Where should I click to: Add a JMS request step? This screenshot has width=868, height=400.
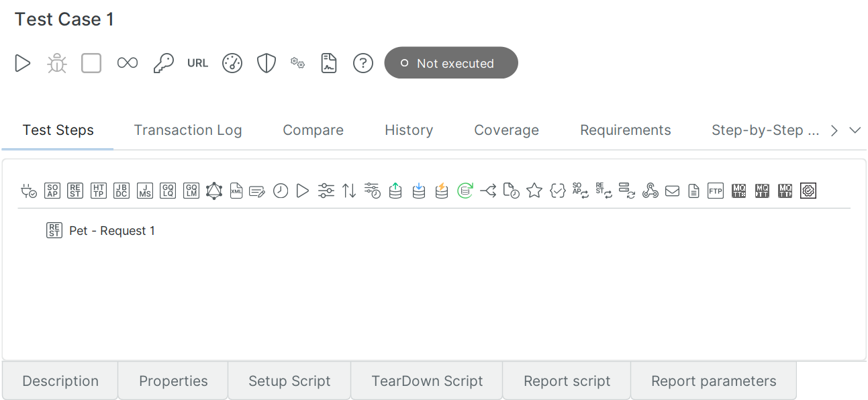click(x=145, y=191)
